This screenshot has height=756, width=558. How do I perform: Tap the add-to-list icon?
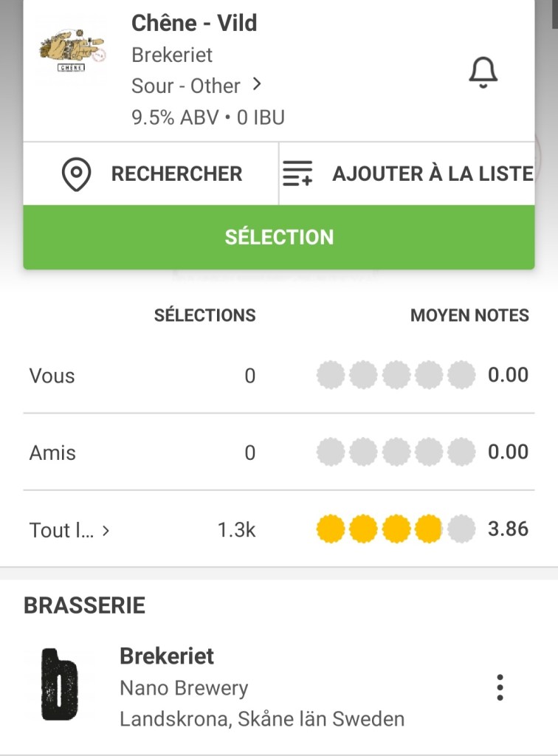pyautogui.click(x=297, y=174)
